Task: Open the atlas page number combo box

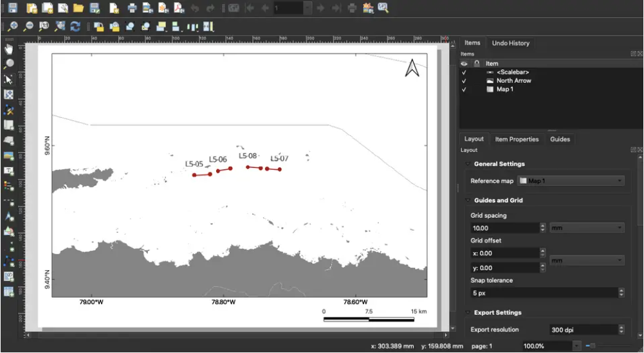Action: pos(293,8)
